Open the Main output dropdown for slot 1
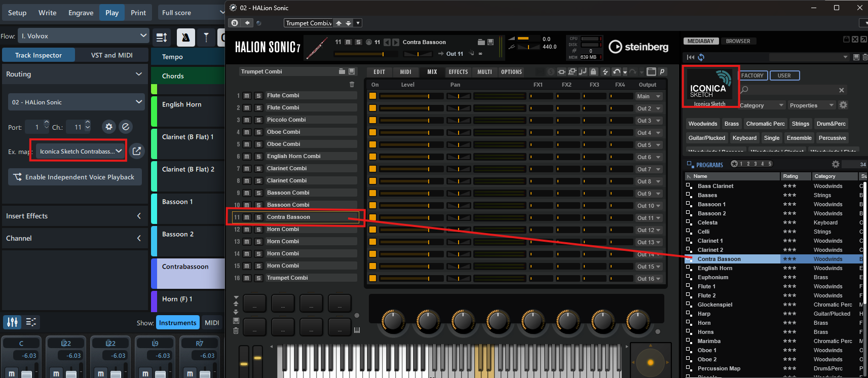This screenshot has height=378, width=868. tap(649, 96)
